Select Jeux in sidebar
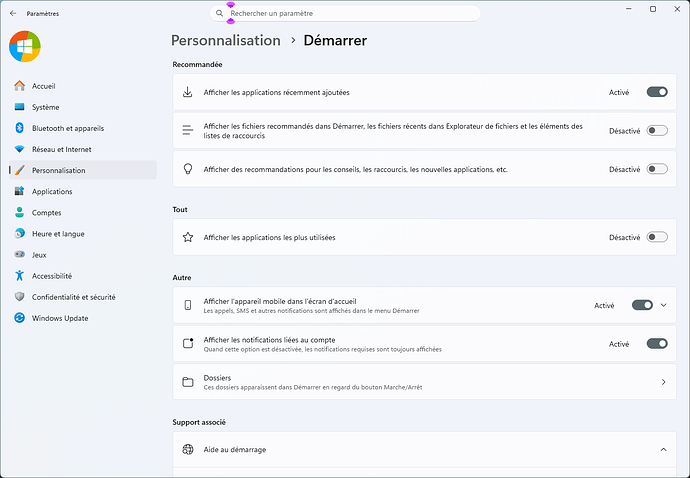This screenshot has width=690, height=478. pyautogui.click(x=83, y=255)
